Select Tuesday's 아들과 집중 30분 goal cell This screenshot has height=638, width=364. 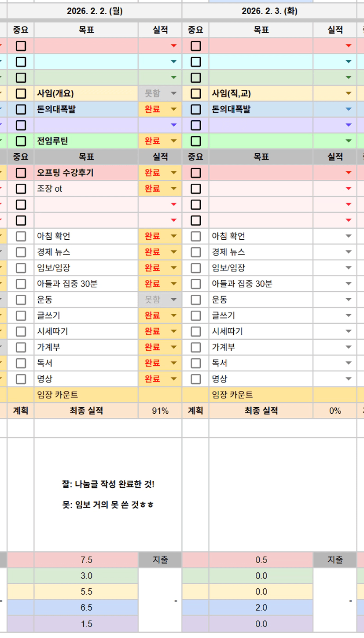click(261, 284)
